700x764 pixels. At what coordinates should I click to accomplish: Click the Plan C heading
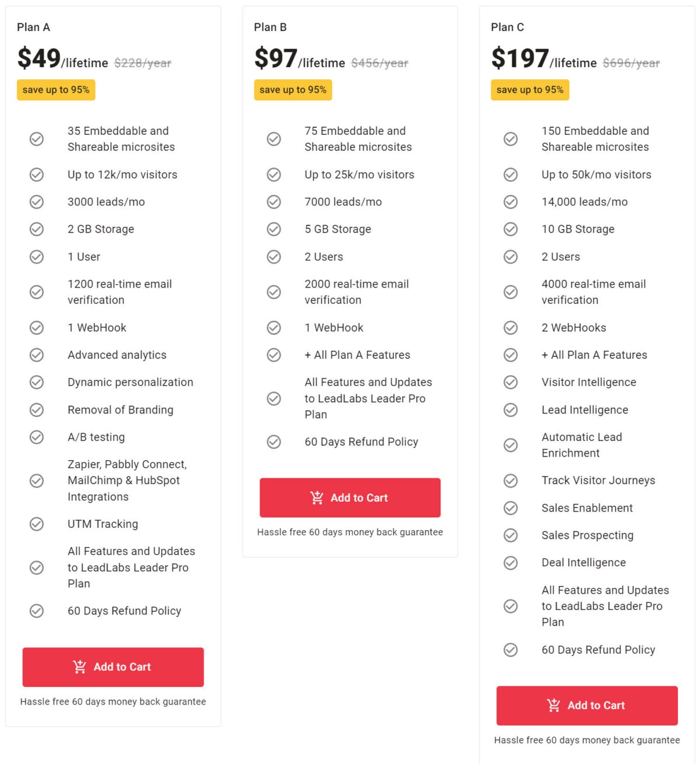[x=508, y=27]
